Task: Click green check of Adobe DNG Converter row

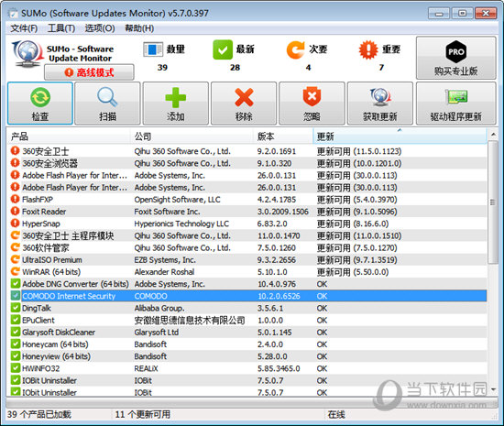Action: (x=16, y=284)
